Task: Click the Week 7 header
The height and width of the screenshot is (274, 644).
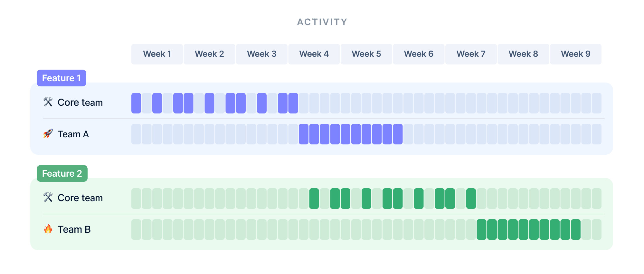Action: 471,54
